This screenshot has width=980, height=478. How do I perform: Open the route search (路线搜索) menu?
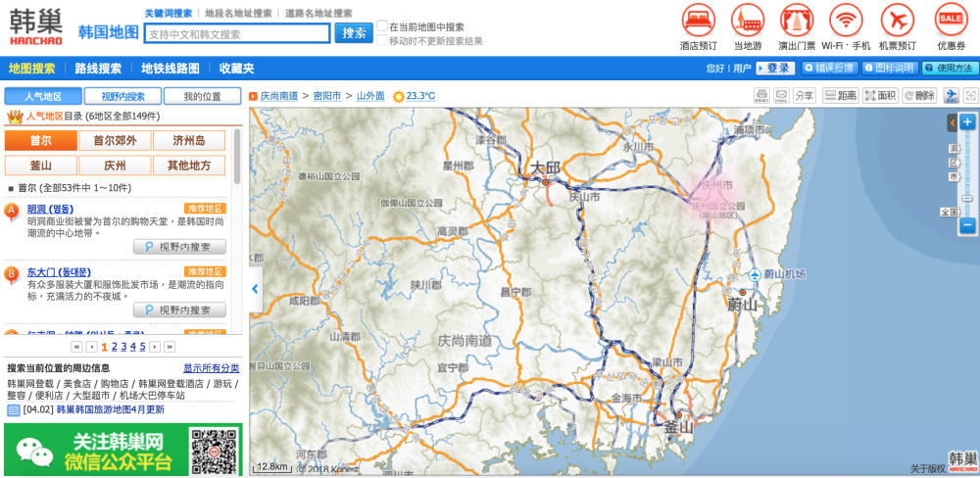pyautogui.click(x=98, y=69)
